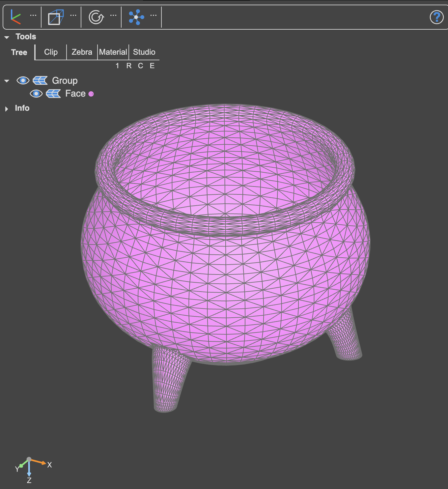Click the 'C' collapse tree button

coord(140,66)
